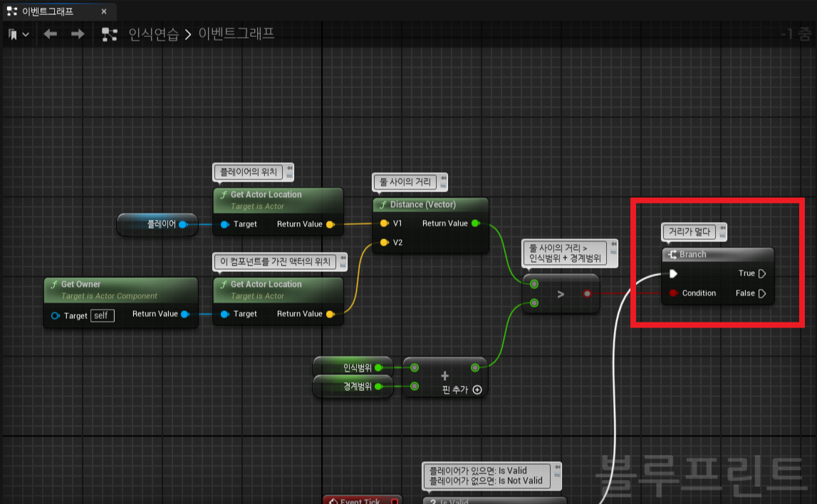Screen dimensions: 817x504
Task: Toggle pin on 인식범위 + 경계범위 comment bubble
Action: pyautogui.click(x=614, y=243)
